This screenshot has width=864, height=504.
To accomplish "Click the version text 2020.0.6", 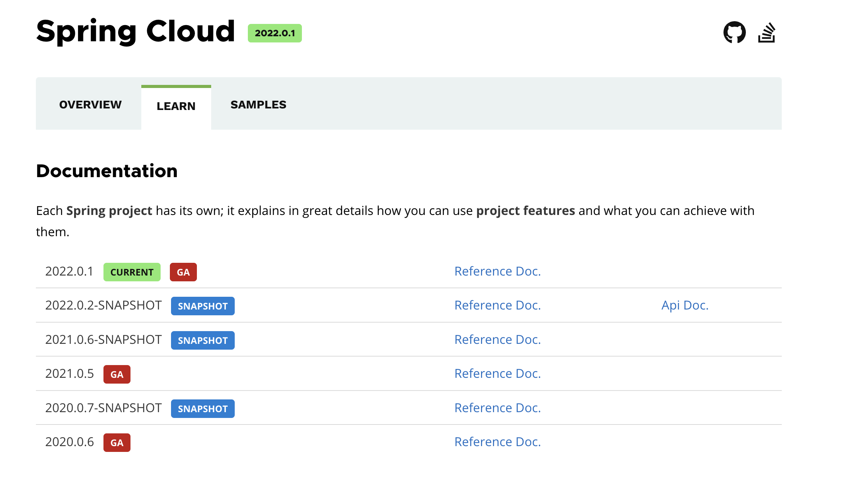I will (x=69, y=442).
